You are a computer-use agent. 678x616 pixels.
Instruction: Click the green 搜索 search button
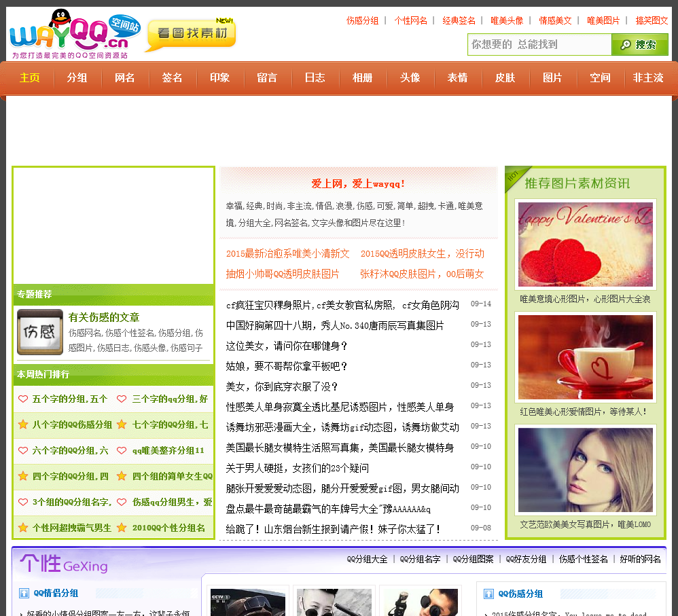639,45
